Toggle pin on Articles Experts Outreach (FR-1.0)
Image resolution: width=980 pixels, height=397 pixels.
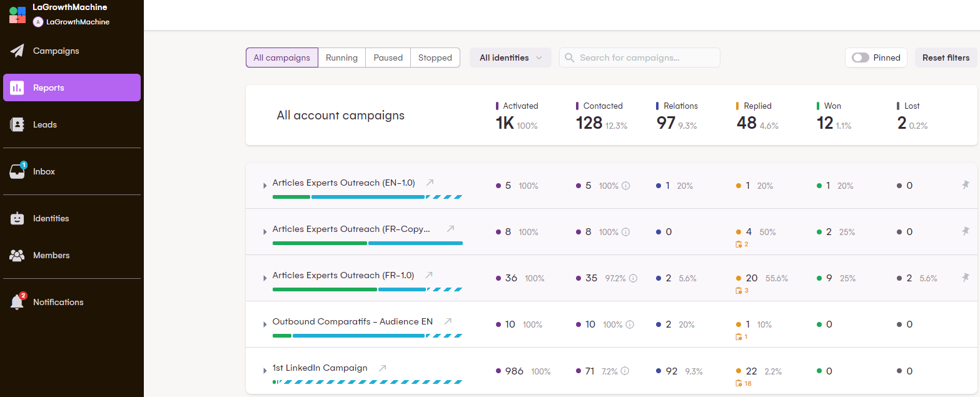pyautogui.click(x=965, y=278)
